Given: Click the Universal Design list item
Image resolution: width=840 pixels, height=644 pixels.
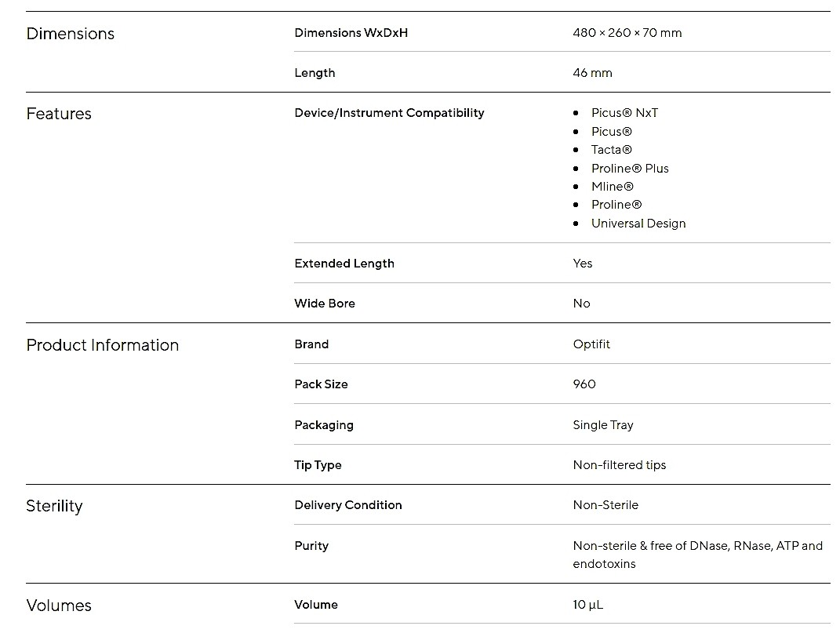Looking at the screenshot, I should [x=638, y=224].
